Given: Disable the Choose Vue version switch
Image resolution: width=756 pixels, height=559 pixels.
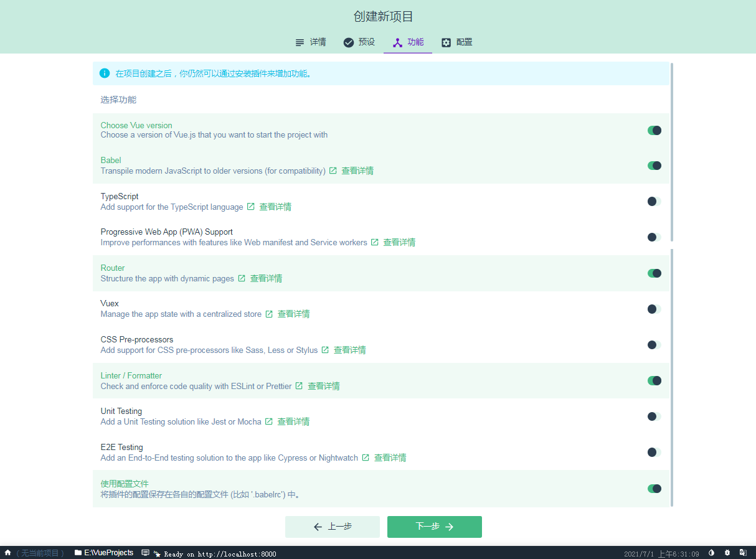Looking at the screenshot, I should click(654, 130).
